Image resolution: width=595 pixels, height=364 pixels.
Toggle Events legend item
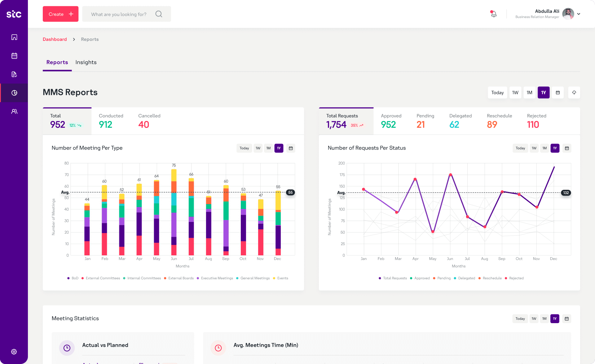click(x=280, y=278)
